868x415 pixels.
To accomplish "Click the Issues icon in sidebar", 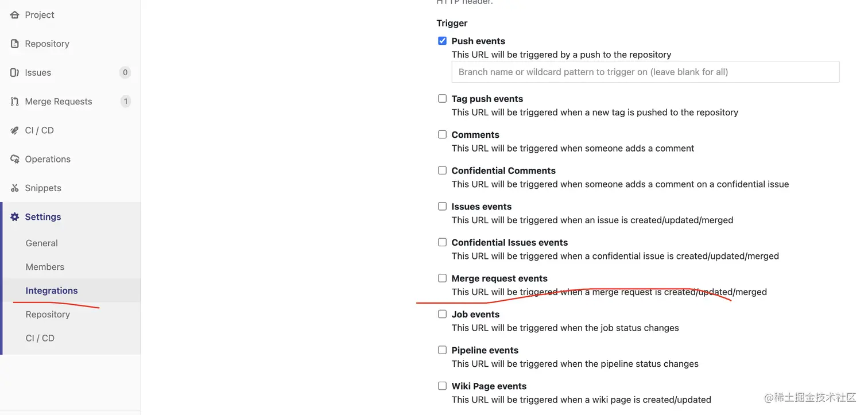I will click(15, 72).
